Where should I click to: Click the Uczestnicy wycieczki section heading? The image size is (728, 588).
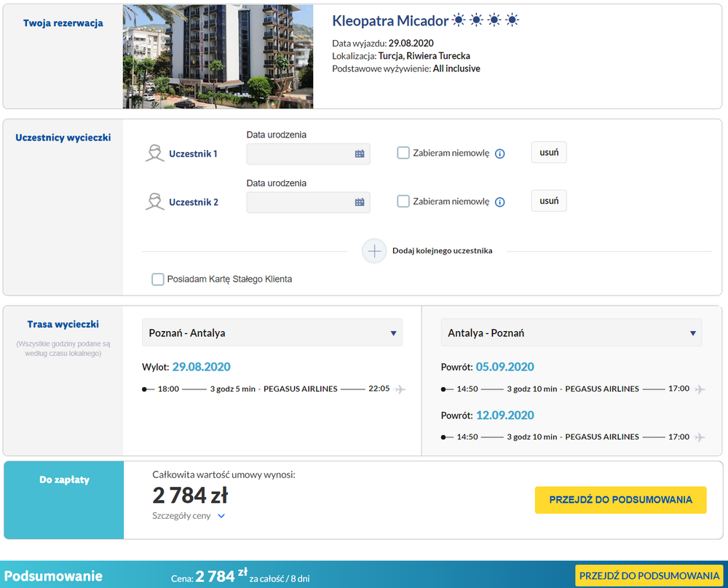[x=63, y=138]
